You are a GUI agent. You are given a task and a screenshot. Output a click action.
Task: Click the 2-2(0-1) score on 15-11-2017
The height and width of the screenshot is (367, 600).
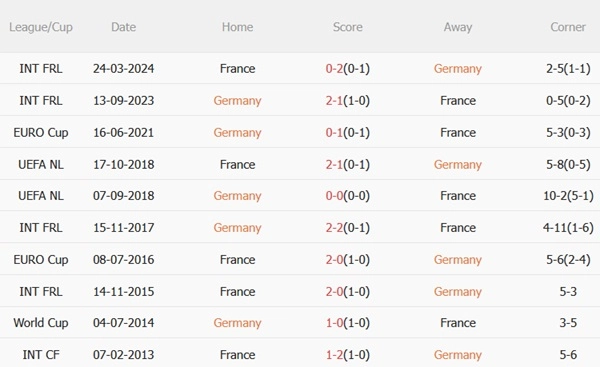tap(347, 228)
